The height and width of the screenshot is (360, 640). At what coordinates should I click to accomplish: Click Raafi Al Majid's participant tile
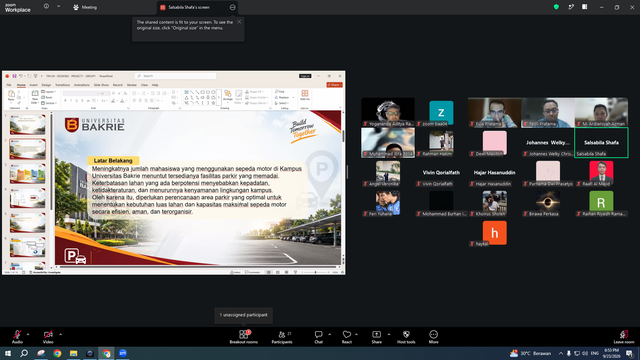(x=601, y=172)
